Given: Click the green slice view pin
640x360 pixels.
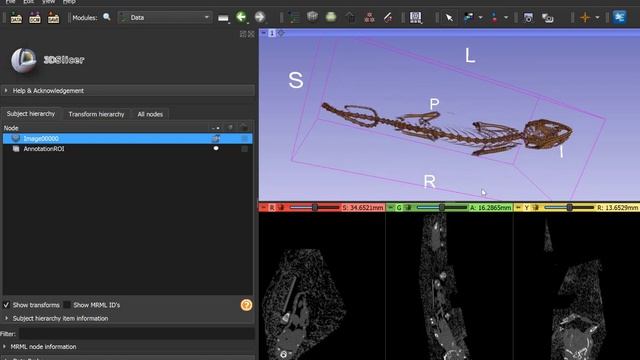Looking at the screenshot, I should [391, 208].
